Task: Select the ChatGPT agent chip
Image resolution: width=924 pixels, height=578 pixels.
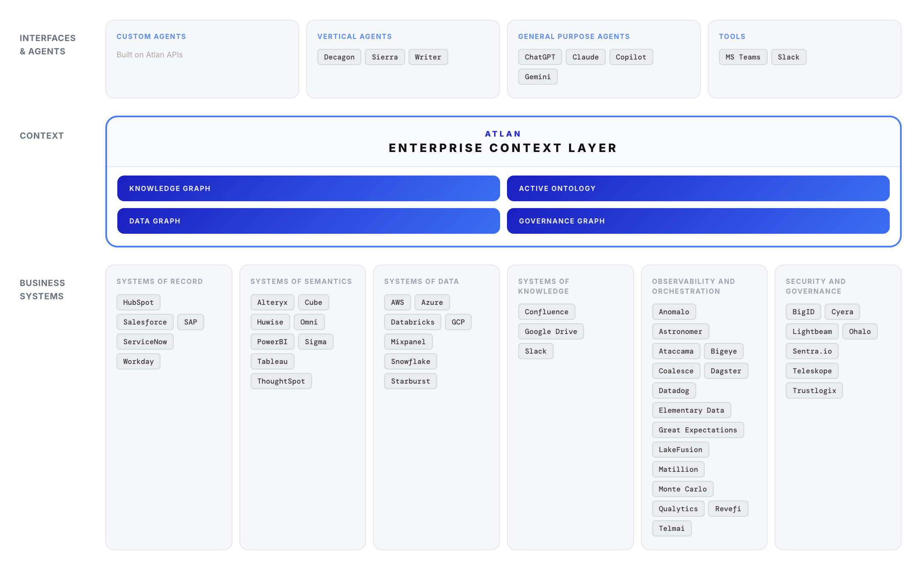Action: [x=539, y=57]
